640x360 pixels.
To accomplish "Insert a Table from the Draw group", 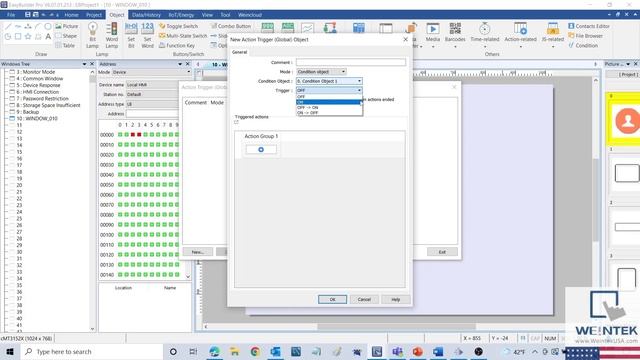I will click(65, 46).
